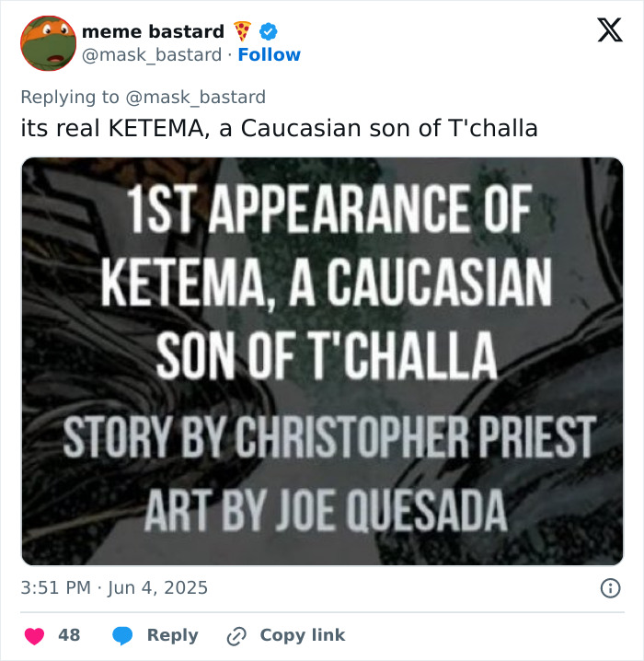Viewport: 644px width, 661px height.
Task: Like the tweet with the heart icon
Action: pyautogui.click(x=34, y=635)
